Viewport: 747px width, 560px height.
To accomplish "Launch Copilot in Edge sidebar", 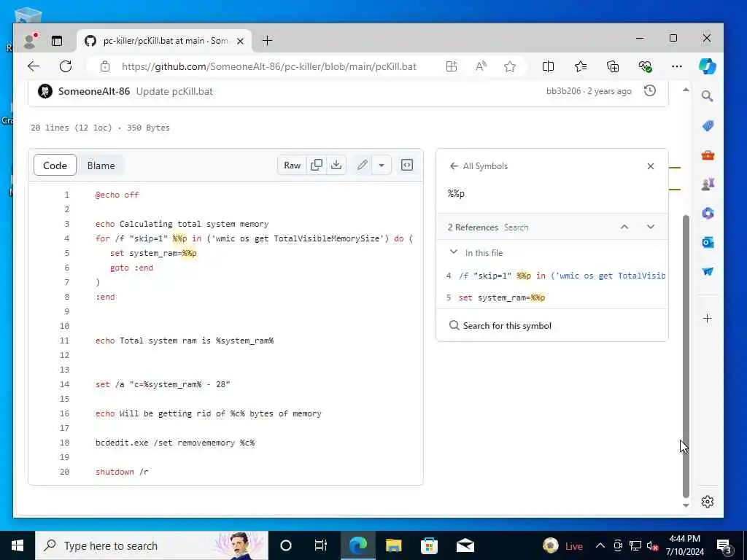I will click(x=707, y=66).
